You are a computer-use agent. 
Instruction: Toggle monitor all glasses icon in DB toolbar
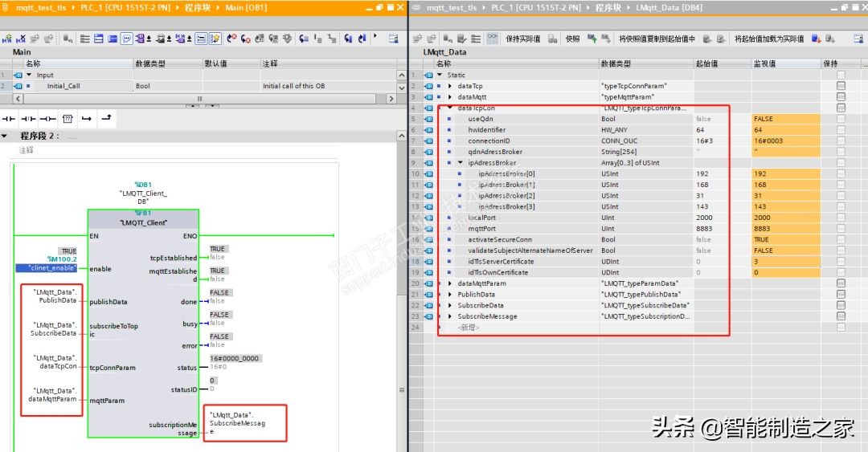click(x=493, y=39)
